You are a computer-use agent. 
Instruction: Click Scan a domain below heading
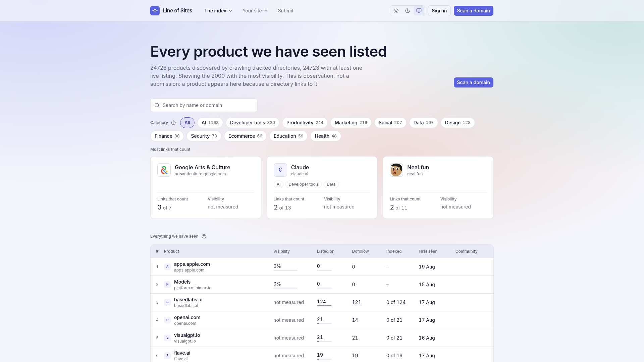pos(474,82)
